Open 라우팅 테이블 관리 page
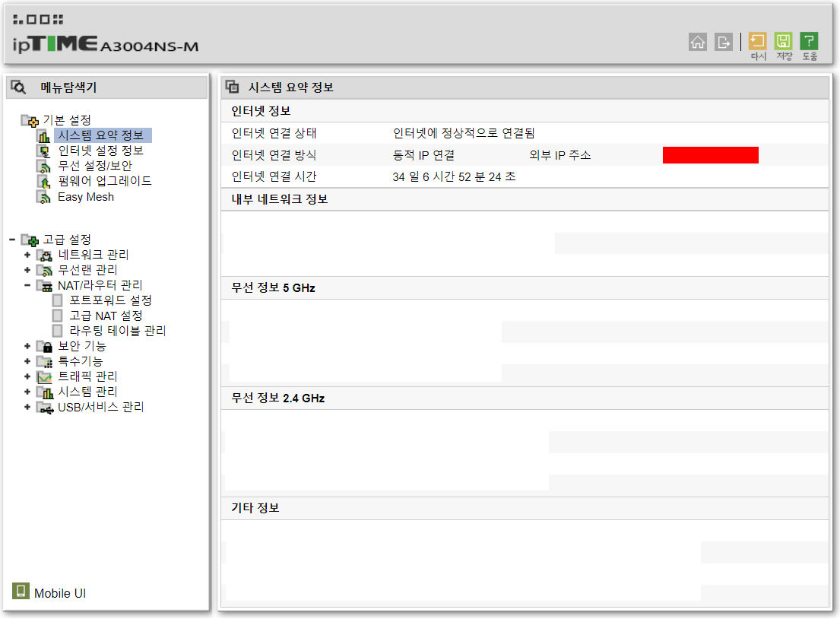 pos(118,332)
